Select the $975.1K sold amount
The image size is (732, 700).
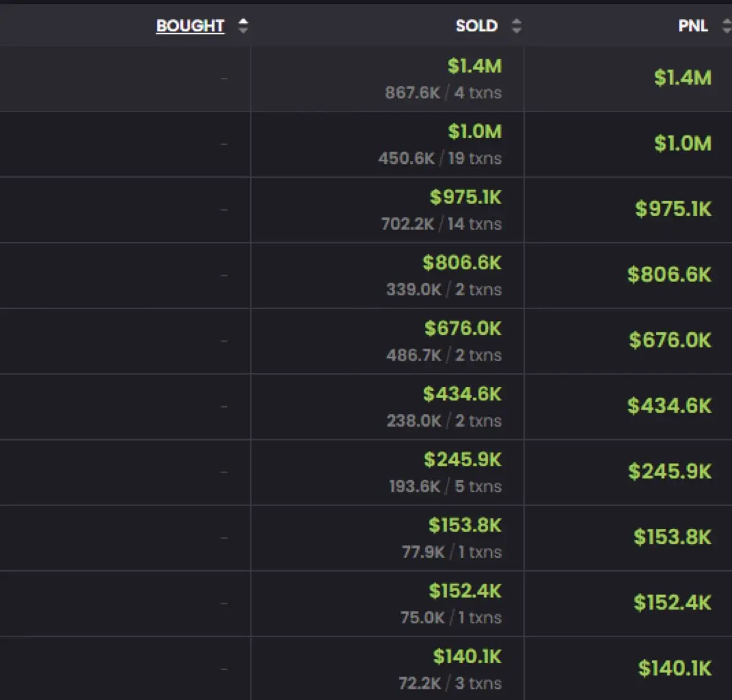466,197
